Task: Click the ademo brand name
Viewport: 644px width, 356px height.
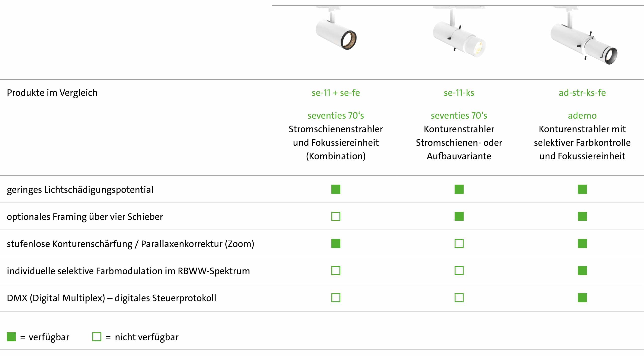Action: point(582,116)
